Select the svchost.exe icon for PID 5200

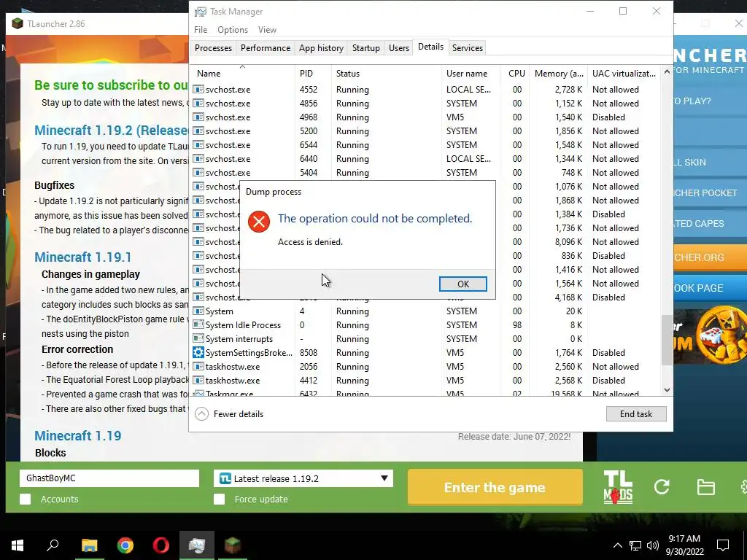click(x=198, y=131)
